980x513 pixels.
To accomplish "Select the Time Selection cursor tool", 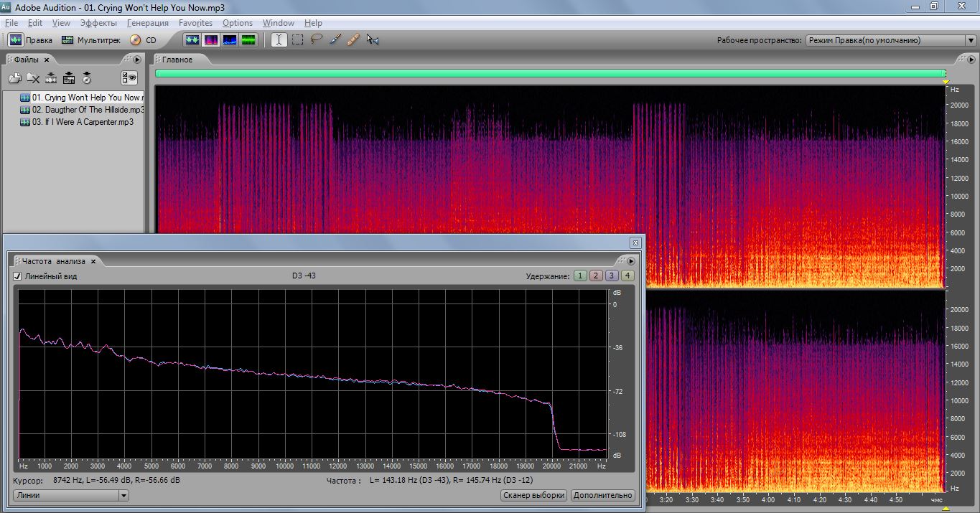I will click(279, 40).
